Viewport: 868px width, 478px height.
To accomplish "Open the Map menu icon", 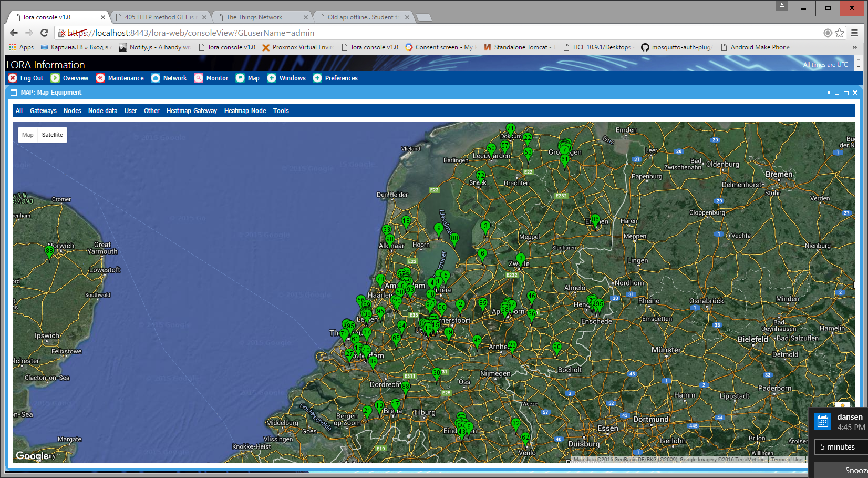I will (240, 78).
